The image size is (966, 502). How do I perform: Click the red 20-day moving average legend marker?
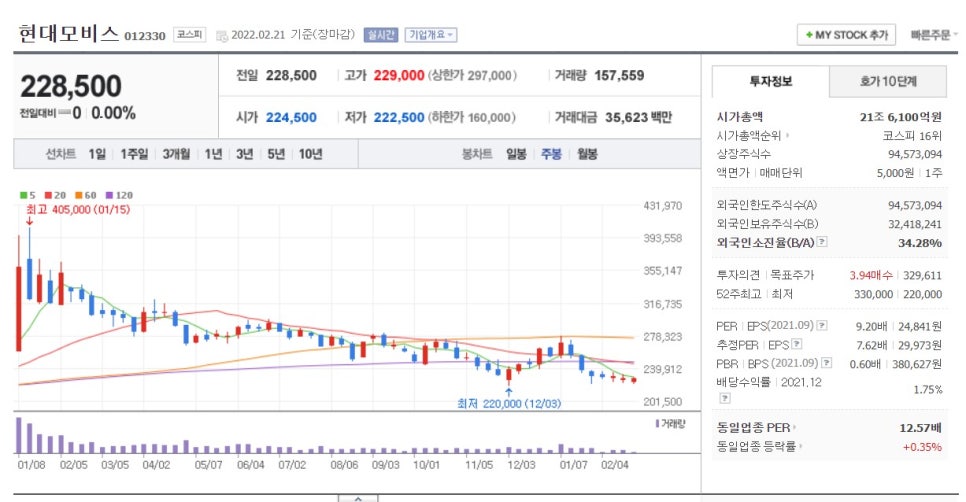click(49, 195)
